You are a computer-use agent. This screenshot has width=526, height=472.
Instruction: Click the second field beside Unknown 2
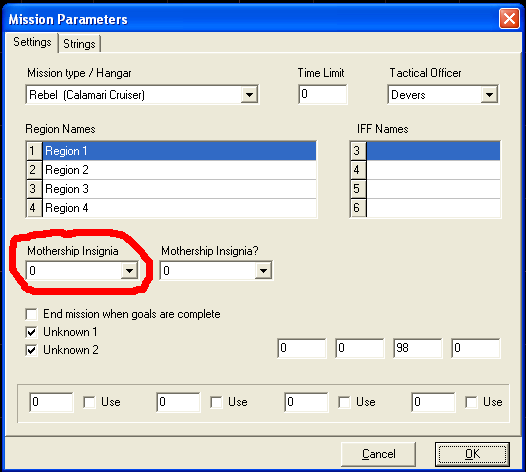click(x=360, y=348)
